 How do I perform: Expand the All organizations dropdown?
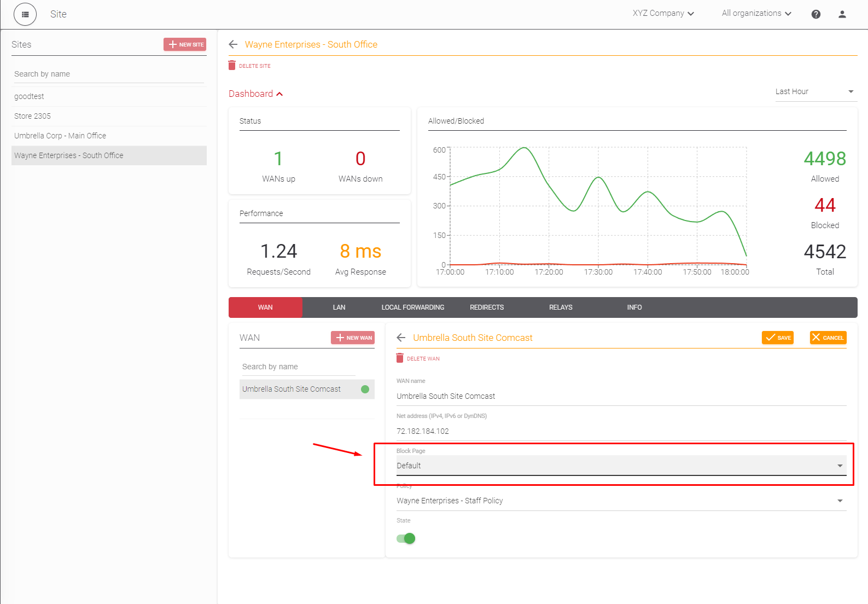tap(756, 13)
